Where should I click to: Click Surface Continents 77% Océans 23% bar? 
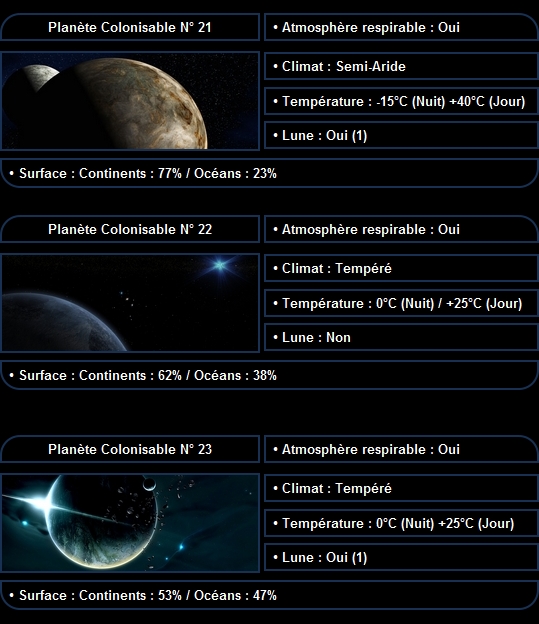point(270,173)
